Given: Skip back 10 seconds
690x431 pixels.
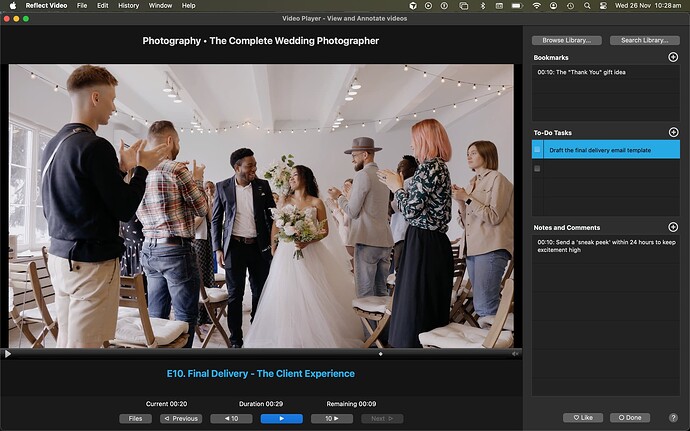Looking at the screenshot, I should [231, 418].
